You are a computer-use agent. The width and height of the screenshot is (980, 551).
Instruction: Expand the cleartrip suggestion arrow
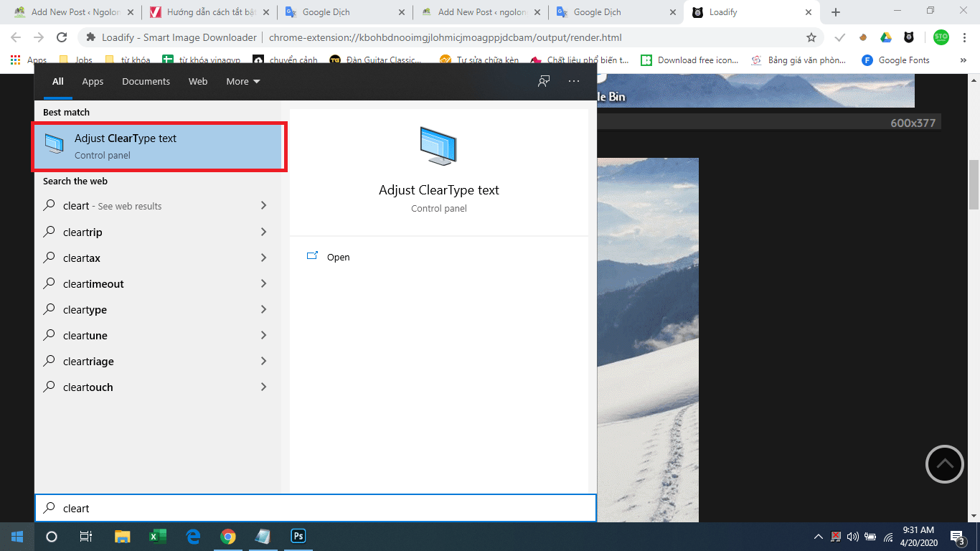(x=263, y=232)
